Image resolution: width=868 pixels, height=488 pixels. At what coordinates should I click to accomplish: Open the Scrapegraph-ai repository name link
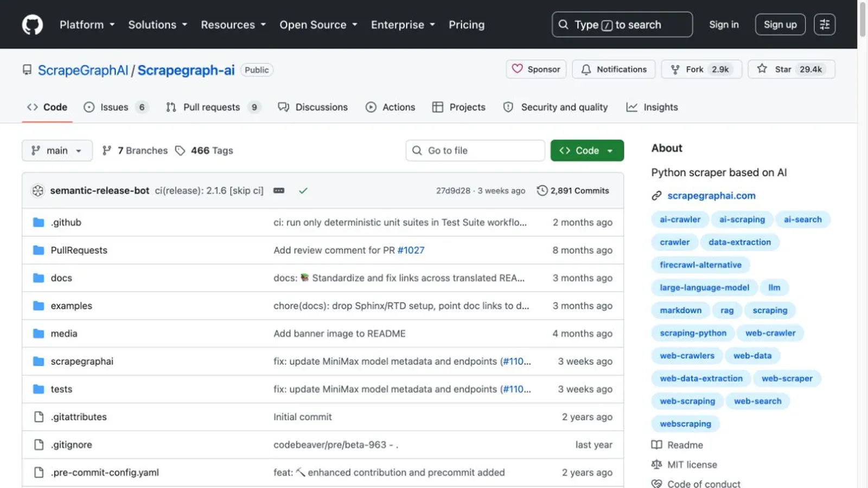186,70
